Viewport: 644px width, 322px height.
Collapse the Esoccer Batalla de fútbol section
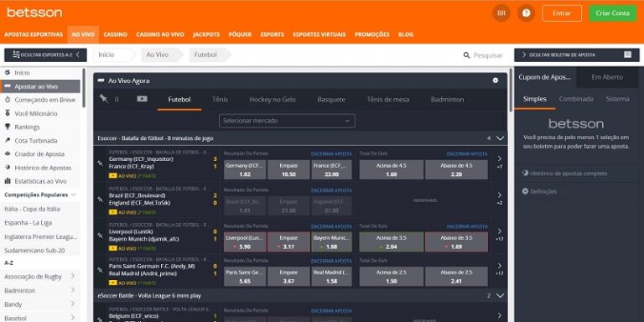pos(500,138)
